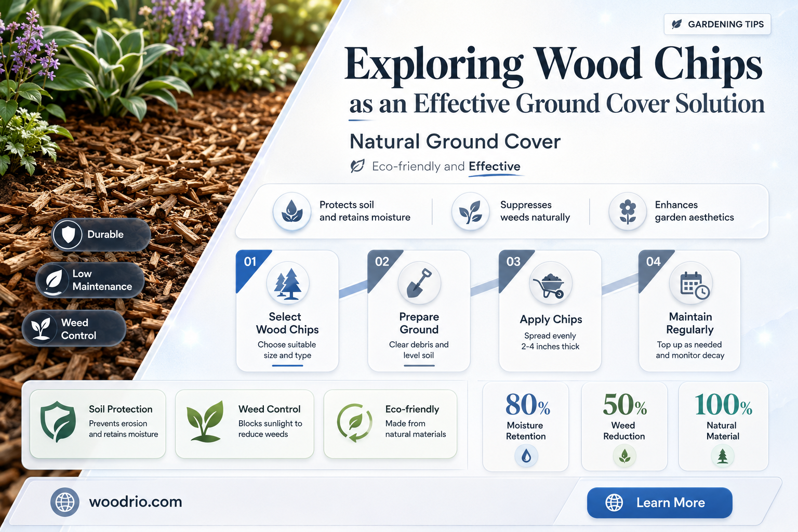Click the globe icon in Learn More button
Screen dimensions: 798x532
[x=614, y=502]
